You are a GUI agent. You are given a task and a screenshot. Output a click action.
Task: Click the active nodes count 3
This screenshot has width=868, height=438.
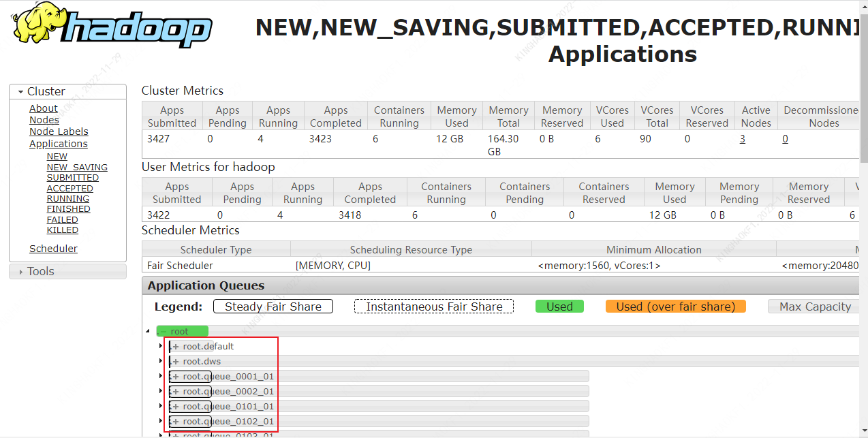coord(742,139)
